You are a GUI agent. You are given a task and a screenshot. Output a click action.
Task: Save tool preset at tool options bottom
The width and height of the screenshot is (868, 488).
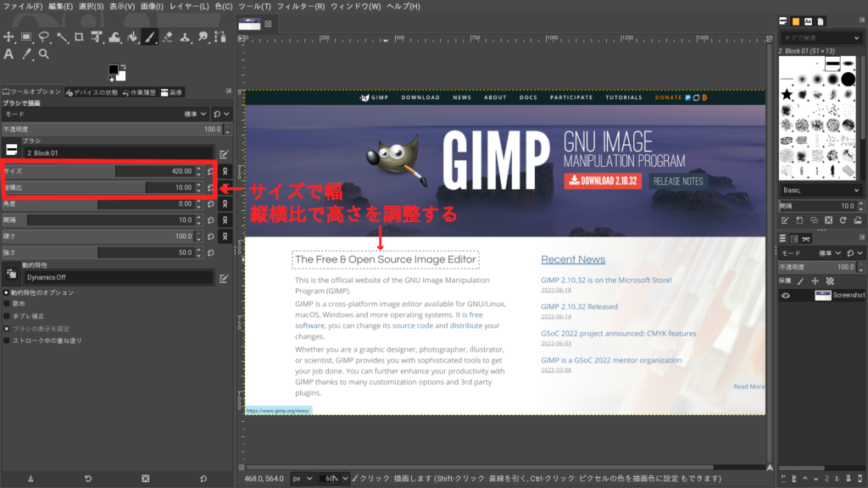[x=31, y=479]
